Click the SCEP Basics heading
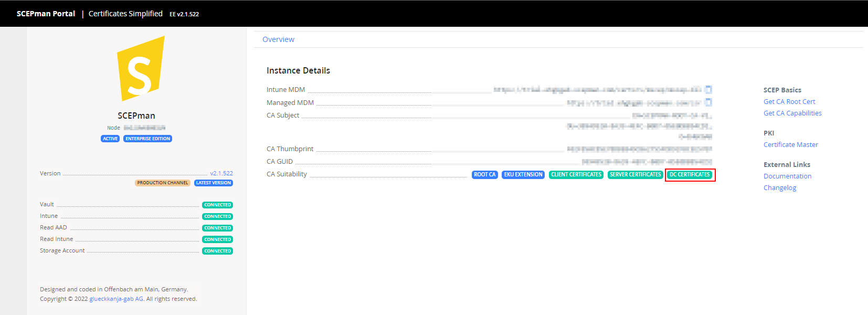 pyautogui.click(x=782, y=90)
